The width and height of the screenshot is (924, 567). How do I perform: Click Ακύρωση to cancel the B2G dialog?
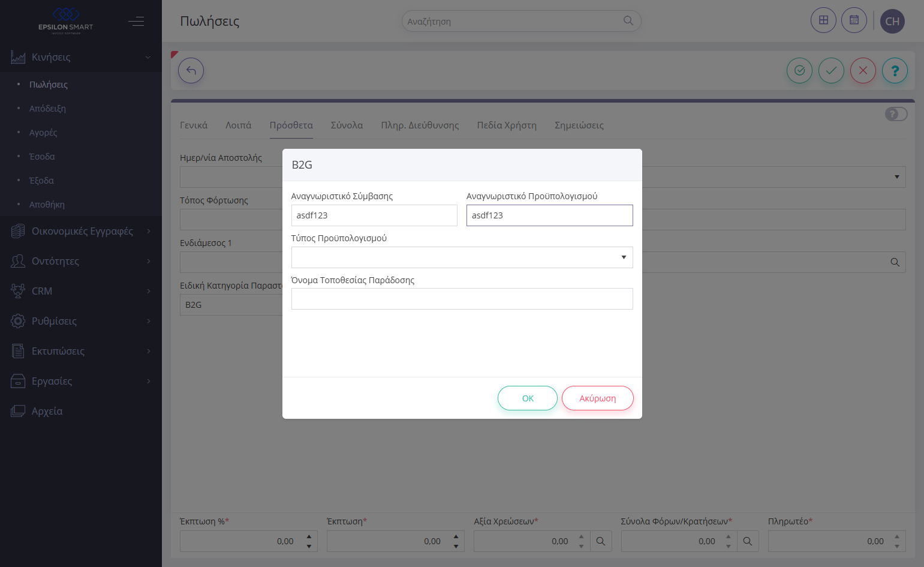[x=598, y=398]
